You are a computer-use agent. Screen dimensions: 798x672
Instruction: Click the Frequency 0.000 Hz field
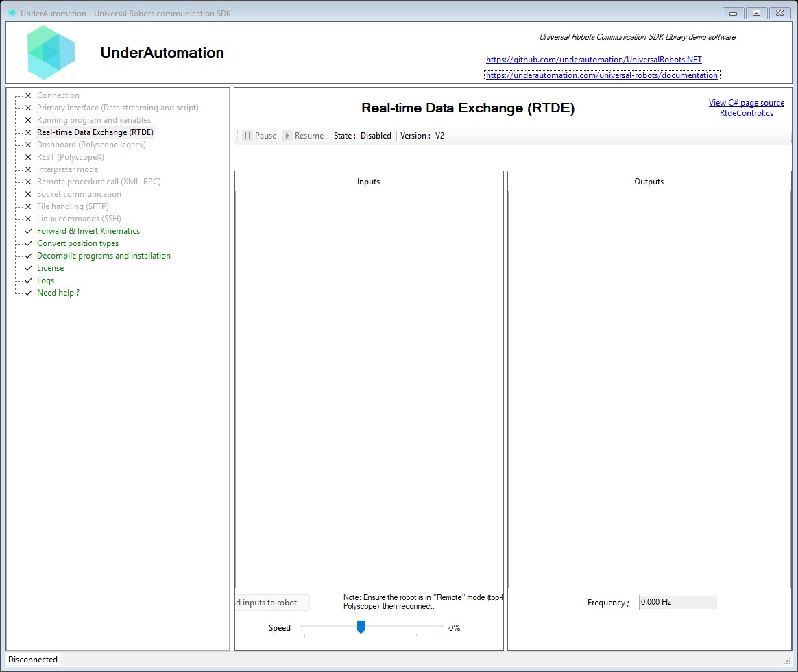pos(679,602)
